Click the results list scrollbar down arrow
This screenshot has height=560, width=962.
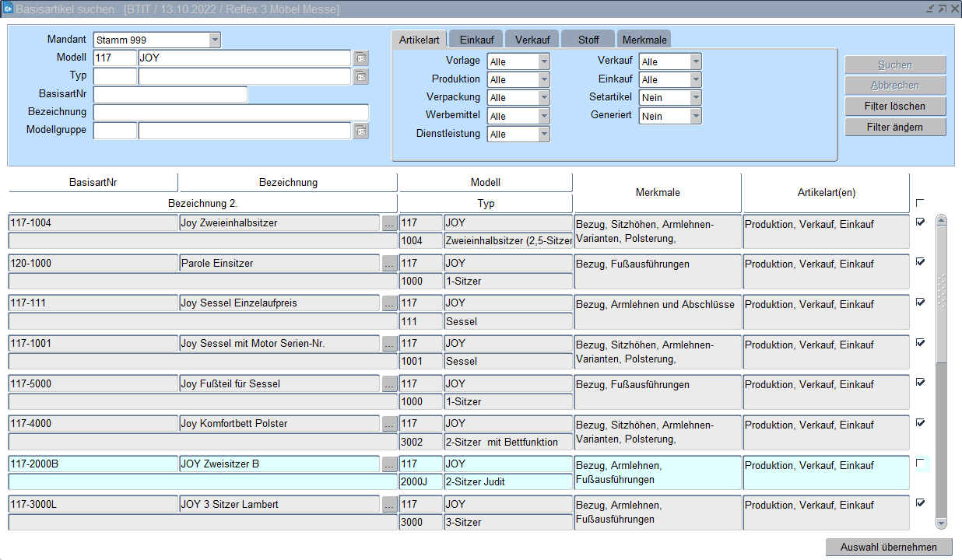tap(941, 523)
